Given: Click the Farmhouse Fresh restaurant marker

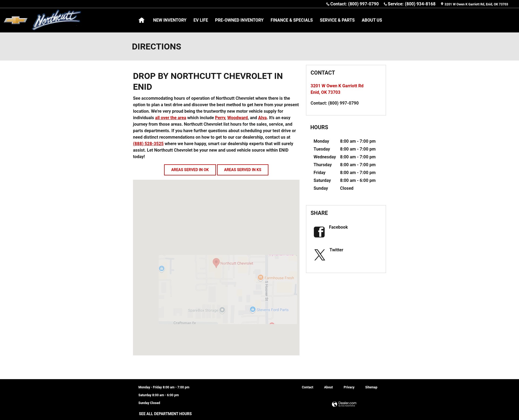Looking at the screenshot, I should (260, 278).
